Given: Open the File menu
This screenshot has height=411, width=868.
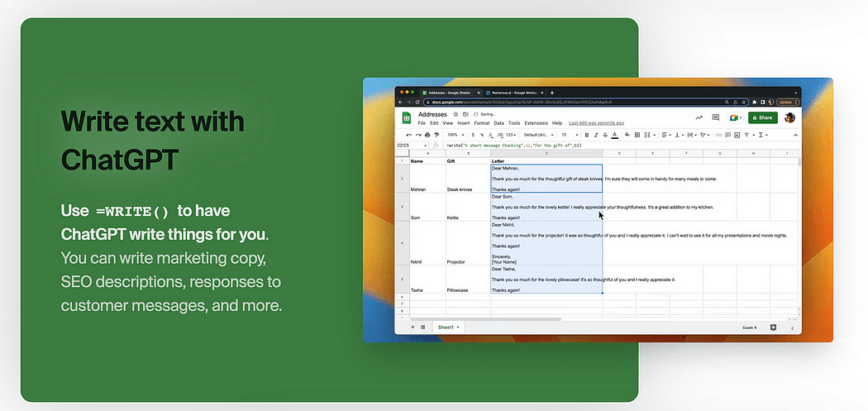Looking at the screenshot, I should coord(422,123).
